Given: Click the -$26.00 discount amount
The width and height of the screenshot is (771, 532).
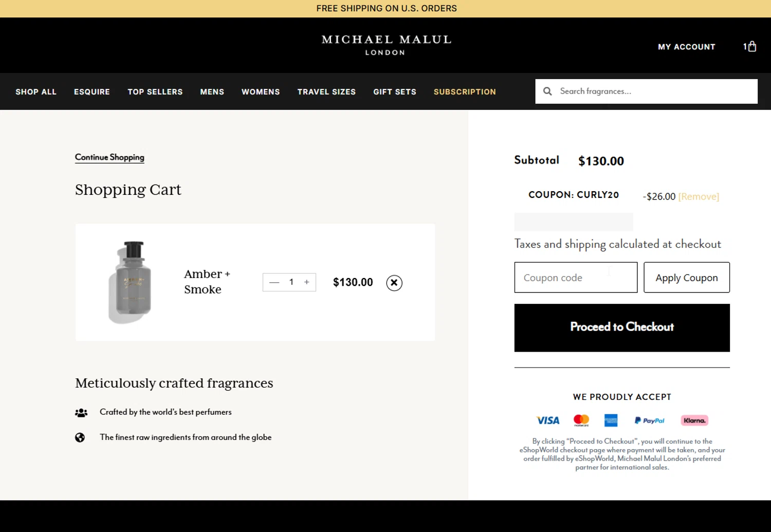Looking at the screenshot, I should coord(659,196).
